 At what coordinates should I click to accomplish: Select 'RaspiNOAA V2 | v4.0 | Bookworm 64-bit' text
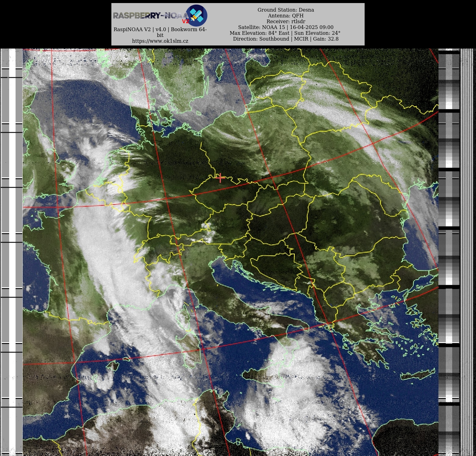tap(160, 32)
